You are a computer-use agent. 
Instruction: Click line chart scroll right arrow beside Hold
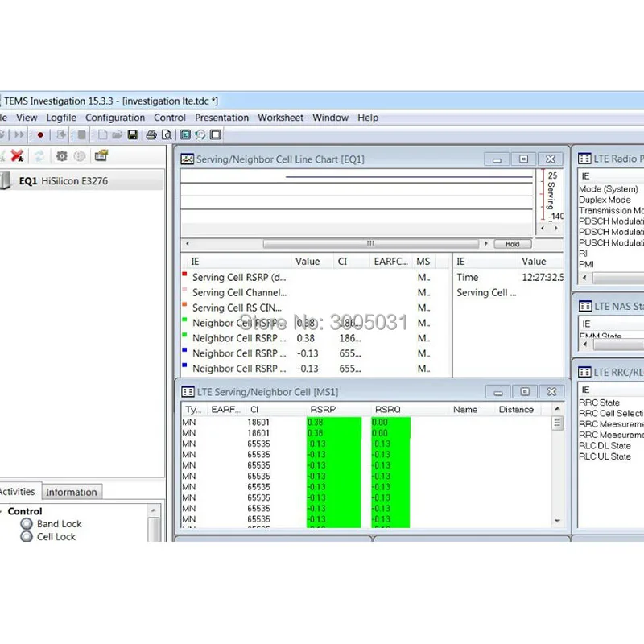point(486,244)
